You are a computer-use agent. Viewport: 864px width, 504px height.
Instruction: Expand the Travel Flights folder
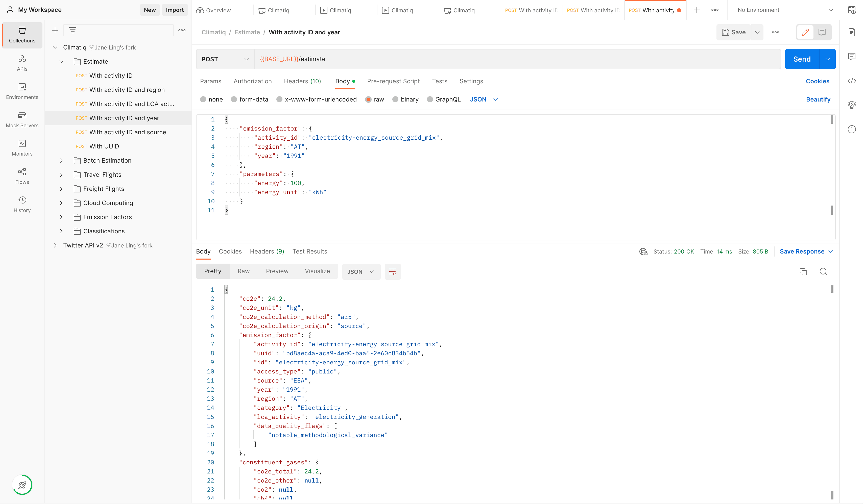pos(61,175)
